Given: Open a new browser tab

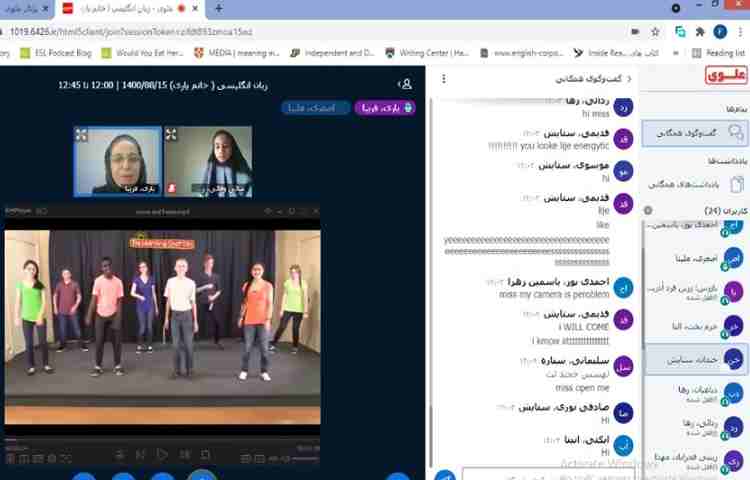Looking at the screenshot, I should [x=219, y=9].
